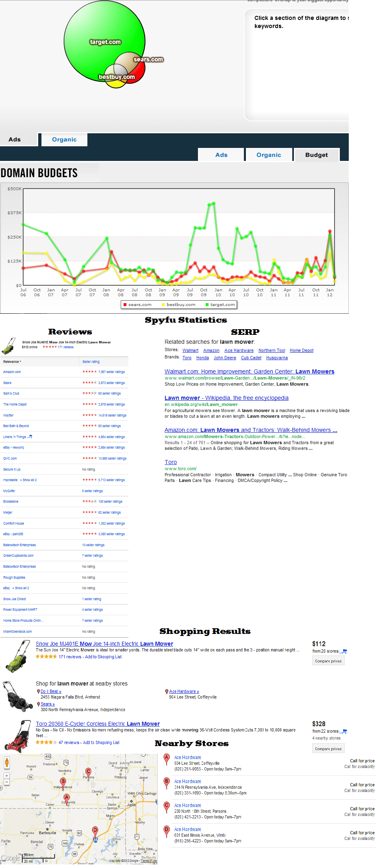
Task: Click cart icon next to 'from 22 stores'
Action: tap(344, 731)
